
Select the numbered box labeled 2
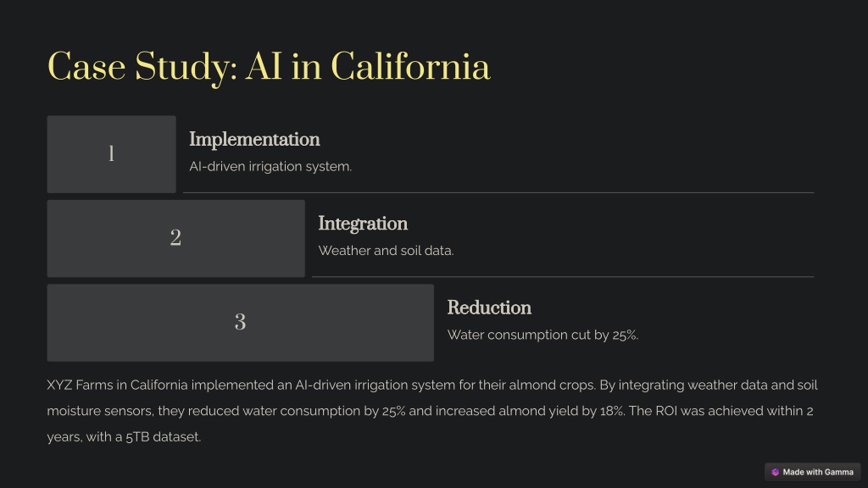[176, 238]
